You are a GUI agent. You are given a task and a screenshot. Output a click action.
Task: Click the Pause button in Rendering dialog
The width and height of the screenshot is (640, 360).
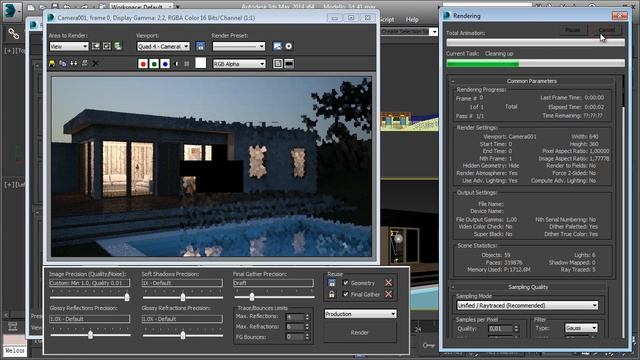tap(573, 30)
